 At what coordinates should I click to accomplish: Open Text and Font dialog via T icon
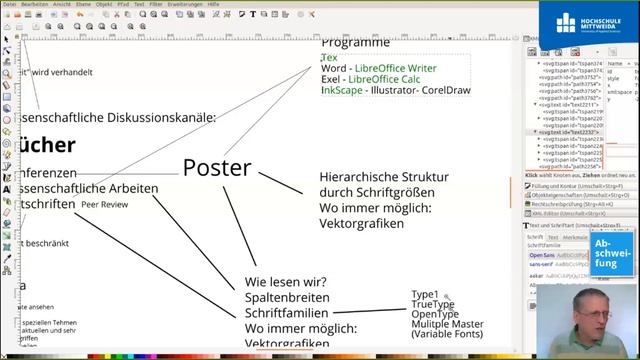253,14
